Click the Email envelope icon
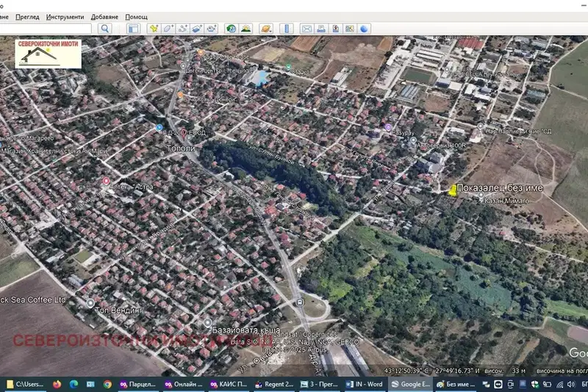 306,29
